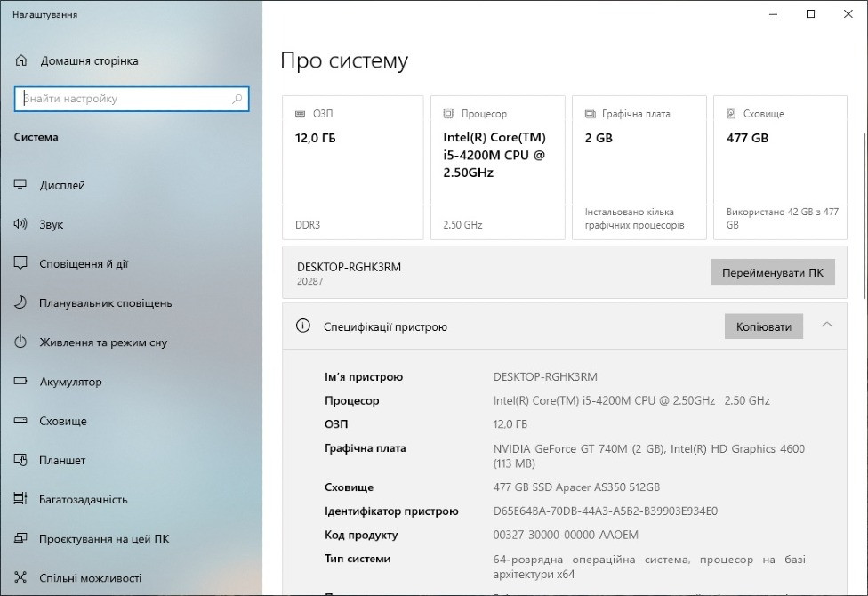Viewport: 868px width, 596px height.
Task: Click the Графічна плата icon on the card
Action: click(x=591, y=114)
